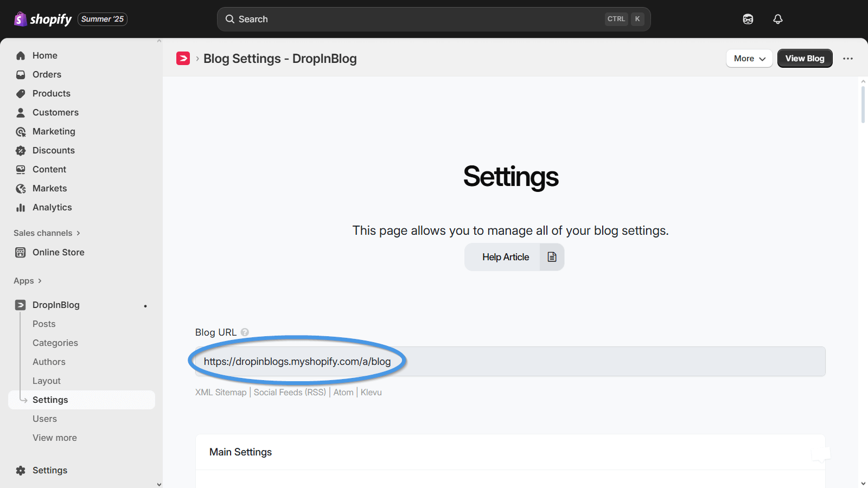Open the notifications bell
This screenshot has height=488, width=868.
coord(778,19)
